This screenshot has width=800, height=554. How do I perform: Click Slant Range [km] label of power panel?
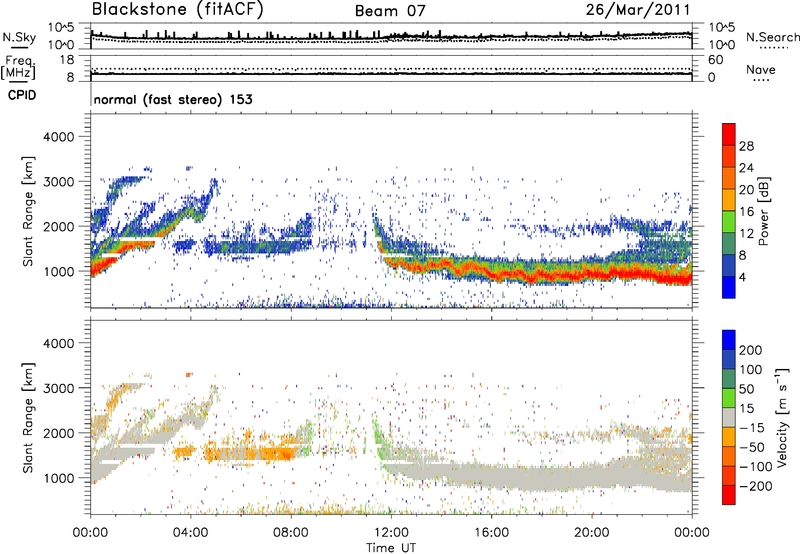28,211
